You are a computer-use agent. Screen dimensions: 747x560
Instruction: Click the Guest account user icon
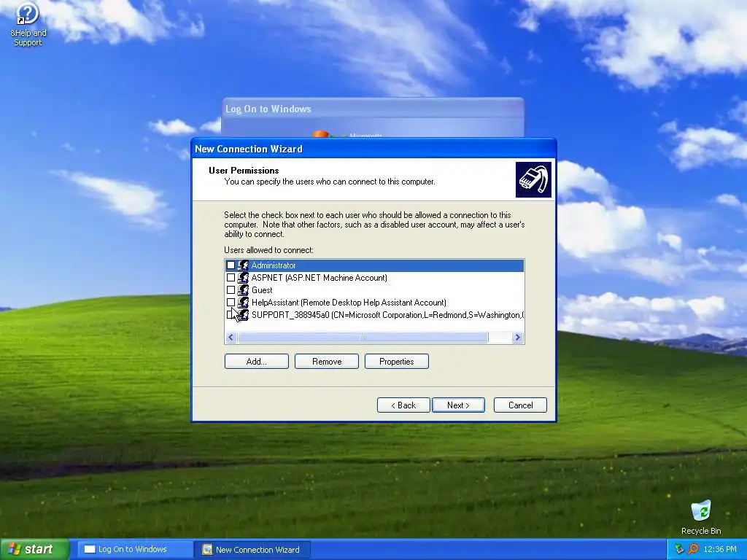tap(243, 290)
